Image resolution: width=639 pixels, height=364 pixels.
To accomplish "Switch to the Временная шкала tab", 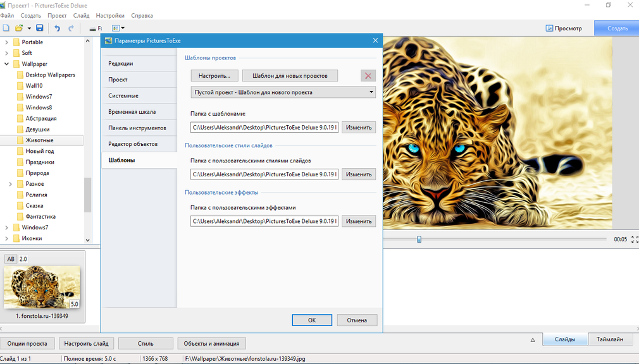I will click(139, 112).
